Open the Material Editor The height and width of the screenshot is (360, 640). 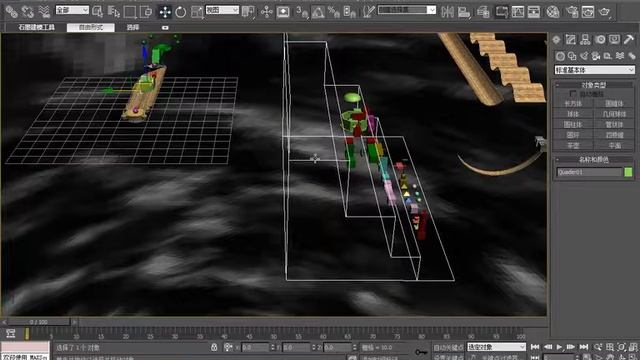(x=553, y=11)
